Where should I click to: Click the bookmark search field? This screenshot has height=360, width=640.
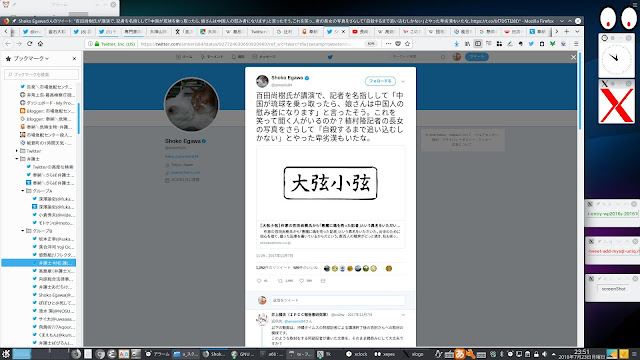[41, 74]
